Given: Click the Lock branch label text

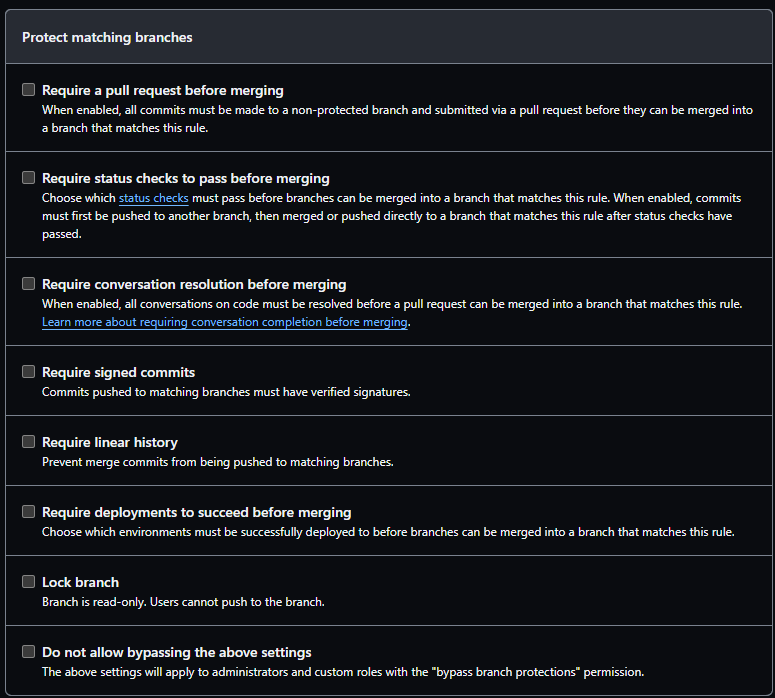Looking at the screenshot, I should (81, 582).
